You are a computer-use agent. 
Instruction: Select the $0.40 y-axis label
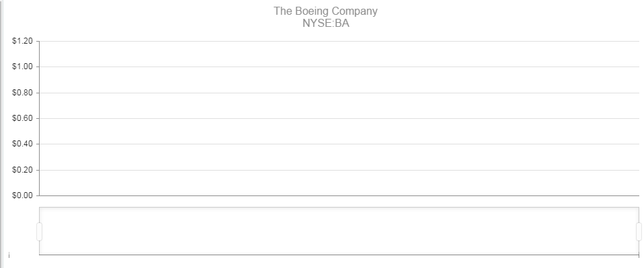[x=22, y=144]
